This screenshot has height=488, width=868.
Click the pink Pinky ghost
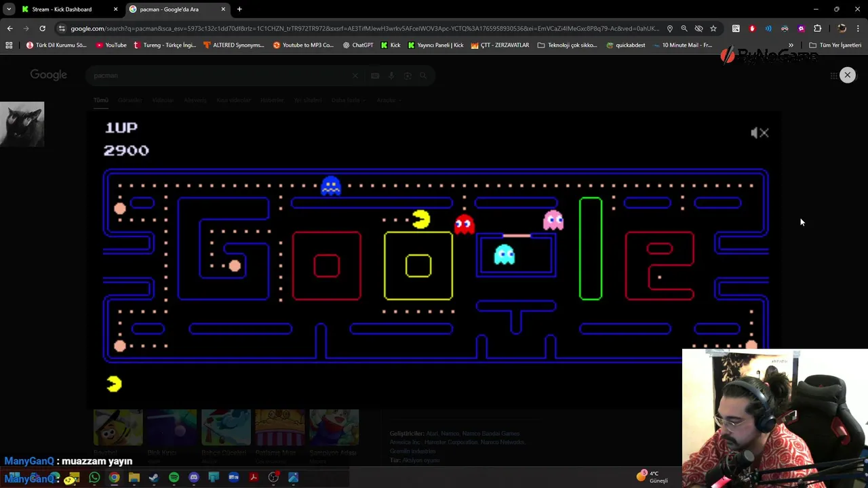(553, 220)
